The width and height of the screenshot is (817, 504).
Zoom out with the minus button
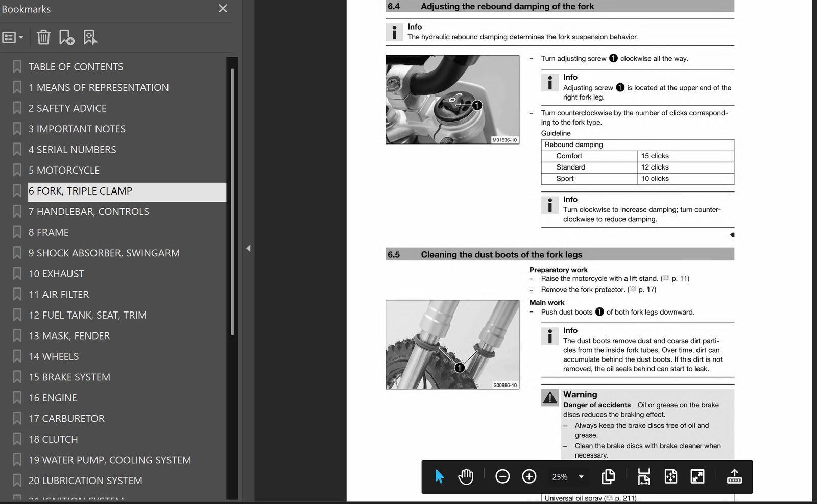(x=502, y=476)
